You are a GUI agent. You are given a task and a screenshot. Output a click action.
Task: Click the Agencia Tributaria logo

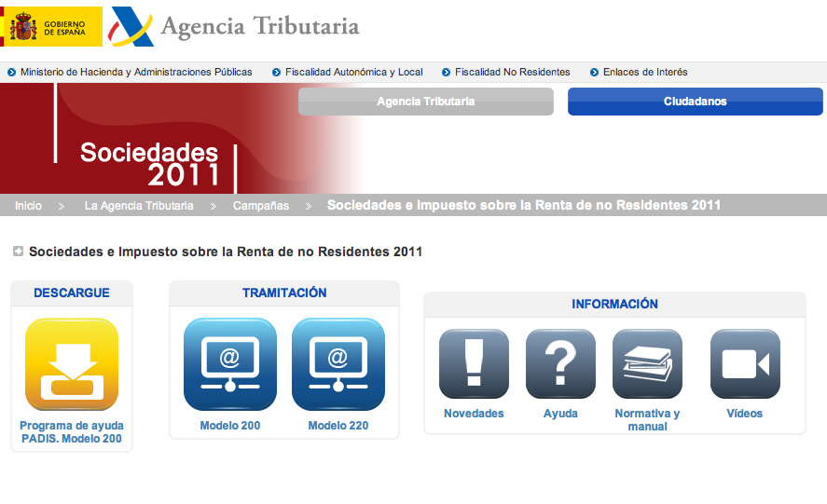(x=235, y=26)
